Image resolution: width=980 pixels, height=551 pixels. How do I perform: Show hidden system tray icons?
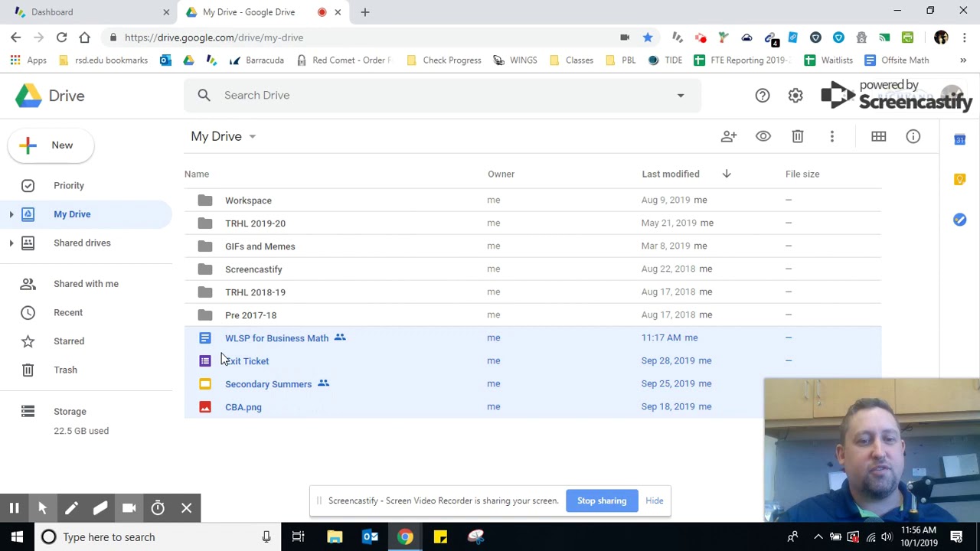click(x=818, y=537)
